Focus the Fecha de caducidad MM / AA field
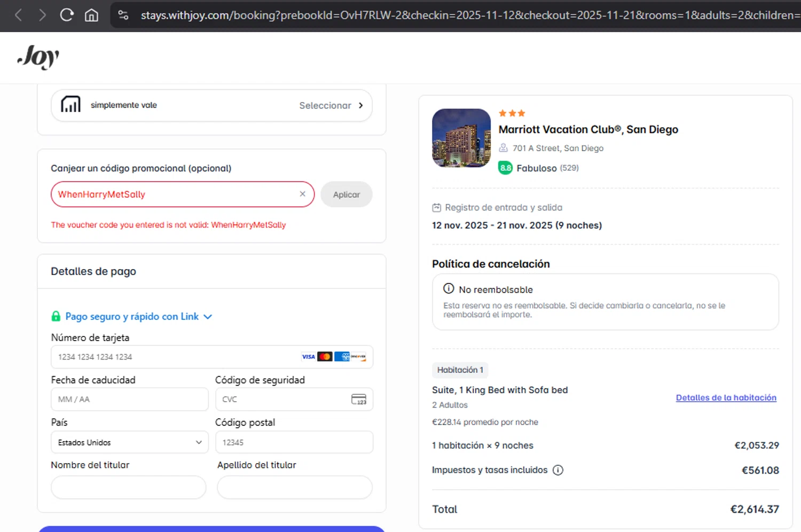The width and height of the screenshot is (801, 532). (130, 399)
